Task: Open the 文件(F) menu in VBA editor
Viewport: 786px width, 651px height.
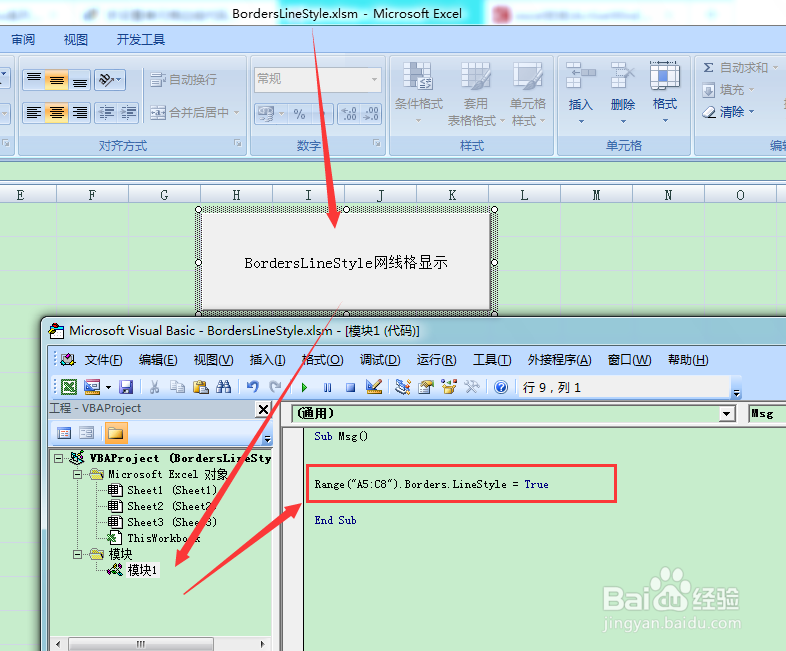Action: 103,360
